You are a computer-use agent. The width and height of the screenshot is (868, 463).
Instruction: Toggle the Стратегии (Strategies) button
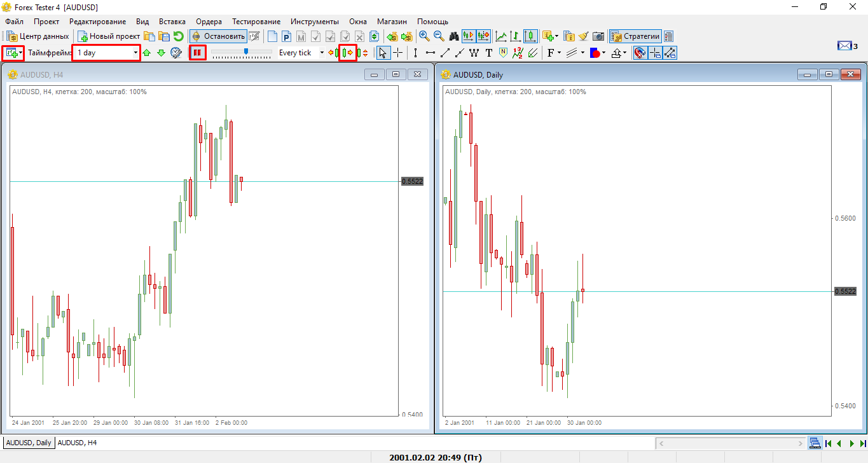635,36
